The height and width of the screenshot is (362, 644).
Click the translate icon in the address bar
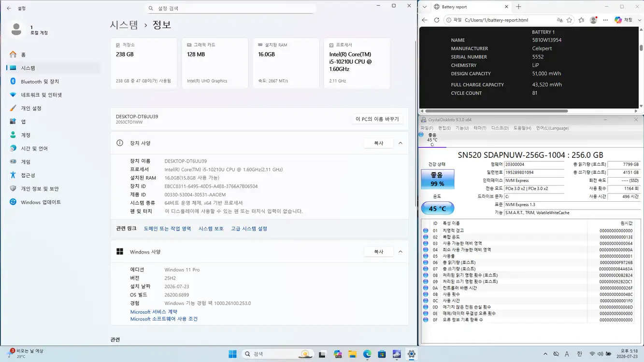(x=559, y=20)
